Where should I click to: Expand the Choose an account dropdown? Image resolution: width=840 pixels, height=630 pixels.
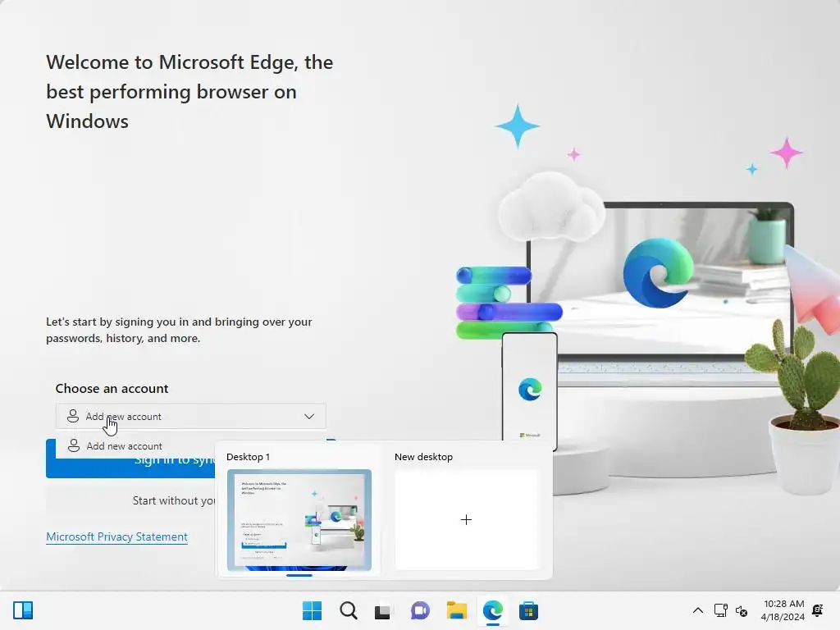pos(190,416)
